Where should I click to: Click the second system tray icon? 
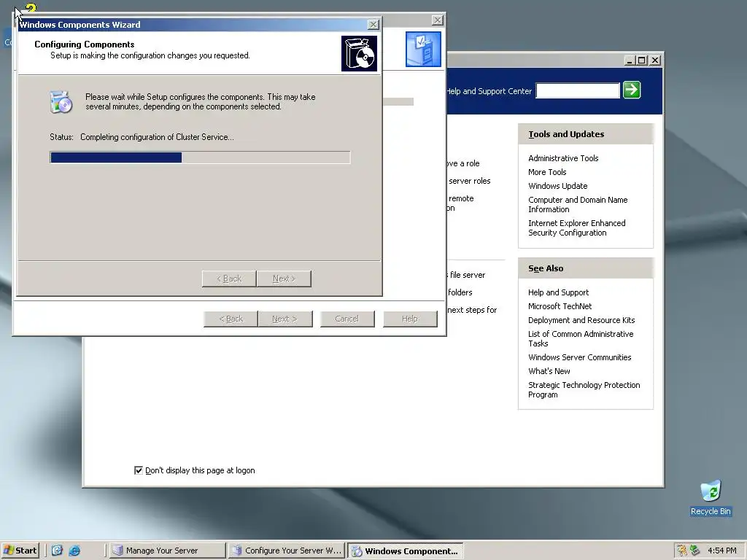click(694, 551)
